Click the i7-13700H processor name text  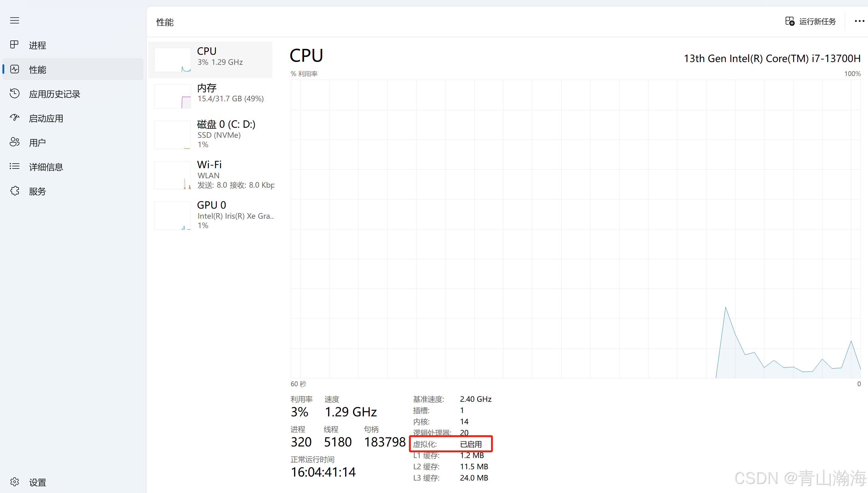coord(772,59)
